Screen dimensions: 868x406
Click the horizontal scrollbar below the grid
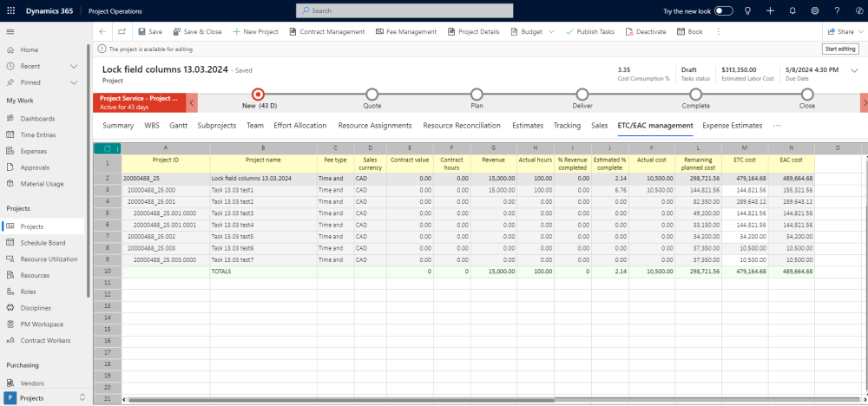434,400
